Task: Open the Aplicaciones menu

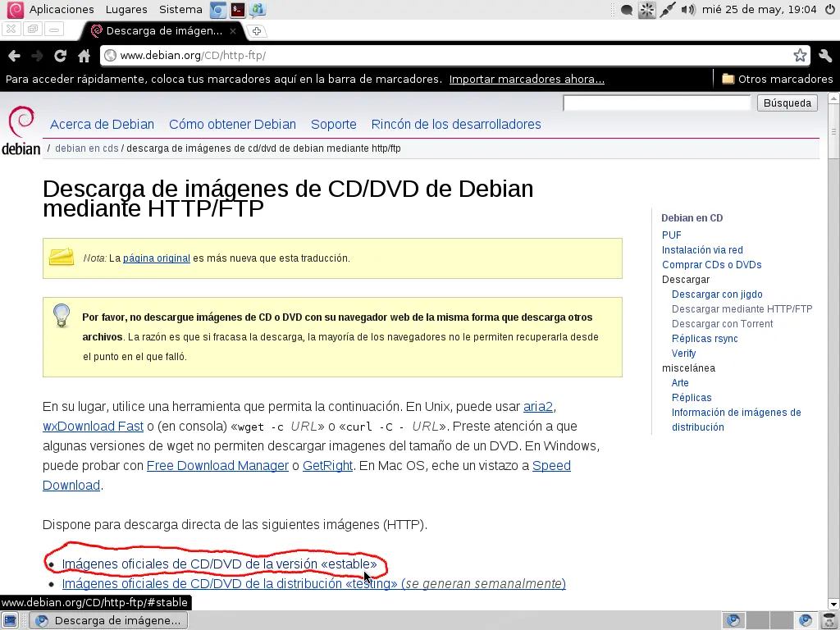Action: pos(61,10)
